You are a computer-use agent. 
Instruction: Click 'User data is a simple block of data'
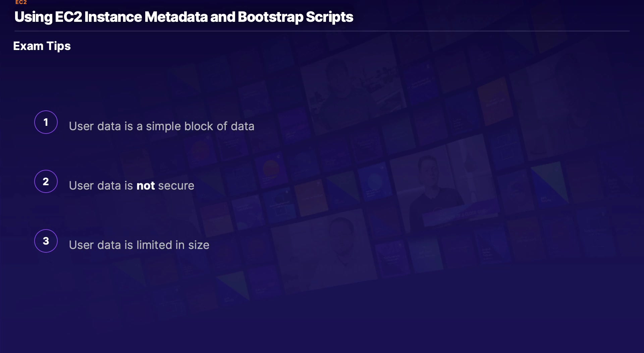click(x=161, y=126)
